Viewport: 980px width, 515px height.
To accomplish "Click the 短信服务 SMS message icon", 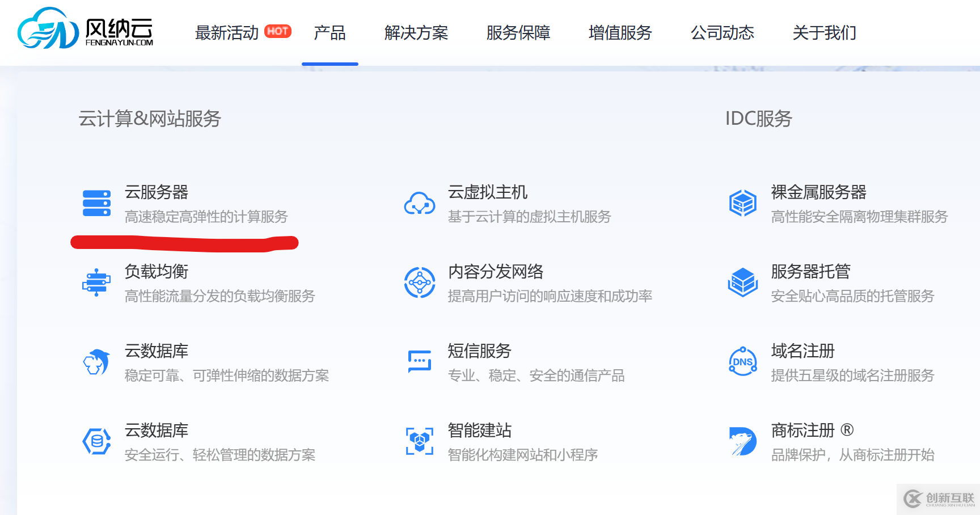I will 420,362.
